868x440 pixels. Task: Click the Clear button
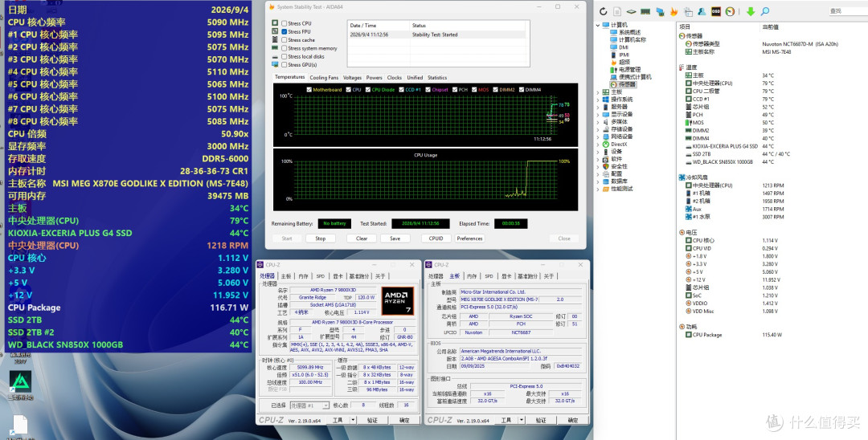click(362, 238)
